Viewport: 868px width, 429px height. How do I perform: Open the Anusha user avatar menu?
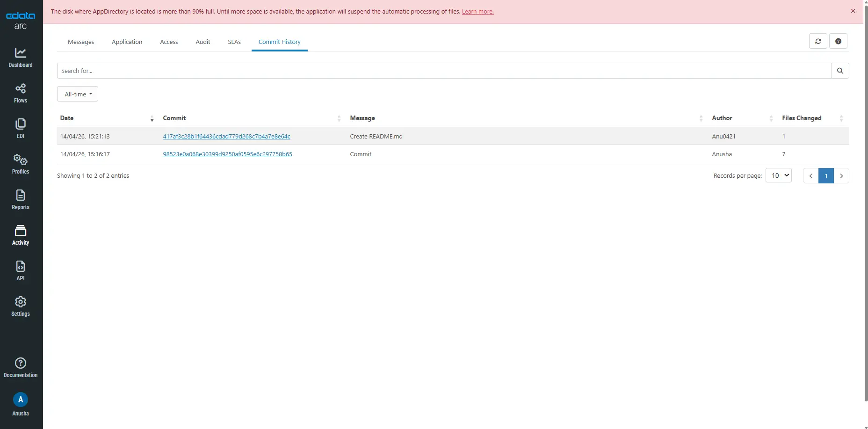[21, 404]
